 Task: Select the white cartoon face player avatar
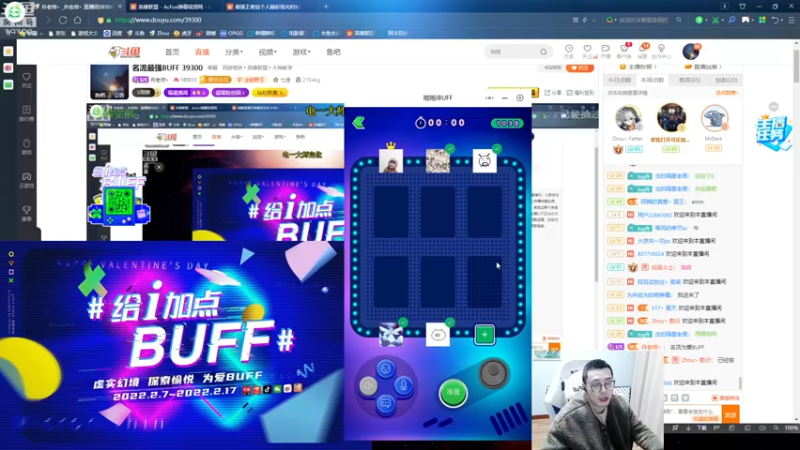485,160
